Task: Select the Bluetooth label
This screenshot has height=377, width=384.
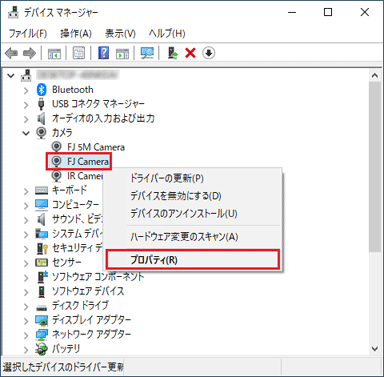Action: tap(73, 90)
